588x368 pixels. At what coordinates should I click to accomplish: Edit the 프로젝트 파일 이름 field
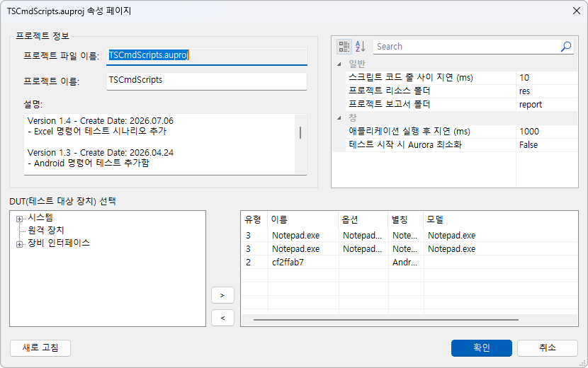pyautogui.click(x=207, y=56)
